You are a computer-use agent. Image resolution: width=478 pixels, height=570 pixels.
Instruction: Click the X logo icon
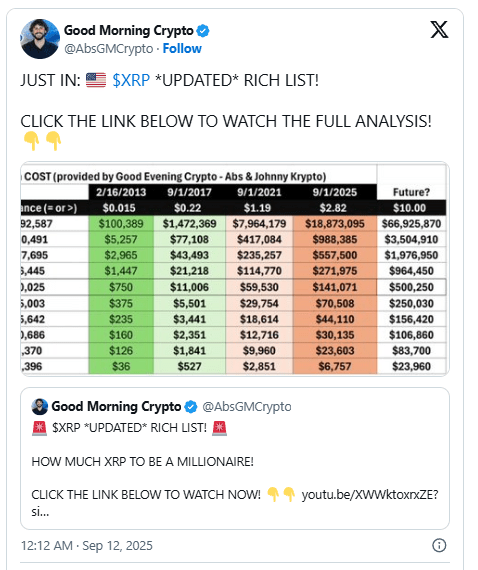click(x=439, y=29)
